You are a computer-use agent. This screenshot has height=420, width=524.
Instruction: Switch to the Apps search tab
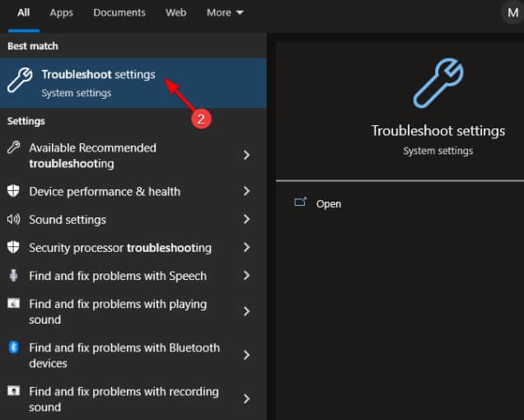[61, 12]
